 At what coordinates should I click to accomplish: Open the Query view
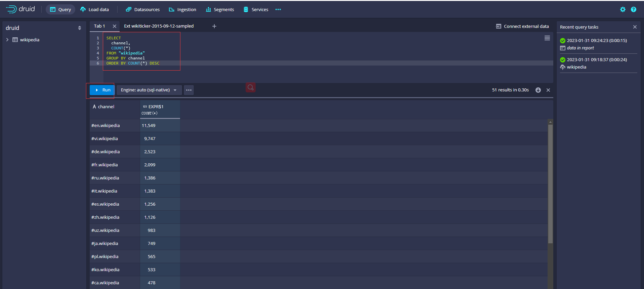60,9
